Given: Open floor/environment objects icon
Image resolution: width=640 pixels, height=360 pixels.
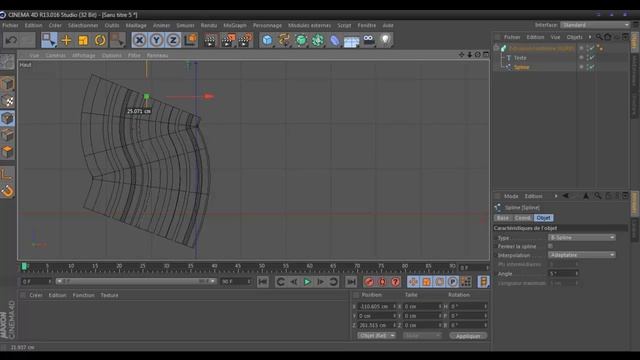Looking at the screenshot, I should point(351,40).
